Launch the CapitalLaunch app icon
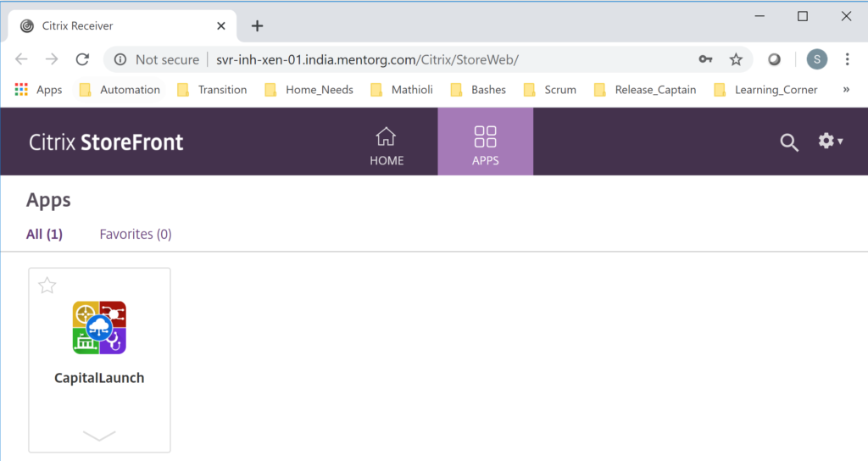The image size is (868, 461). click(x=99, y=328)
